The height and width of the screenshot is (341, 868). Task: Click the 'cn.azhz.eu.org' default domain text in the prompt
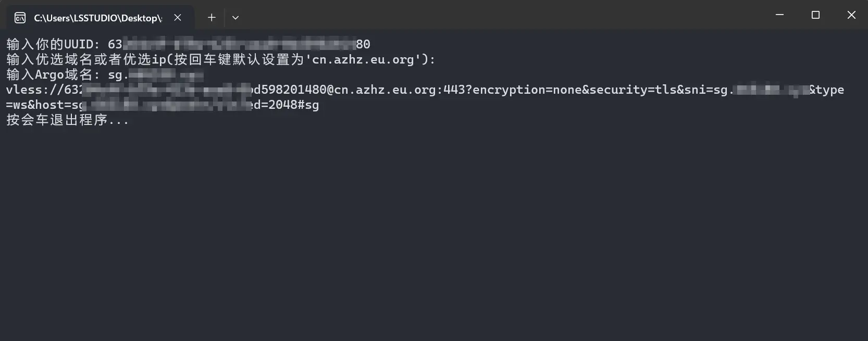pos(363,60)
